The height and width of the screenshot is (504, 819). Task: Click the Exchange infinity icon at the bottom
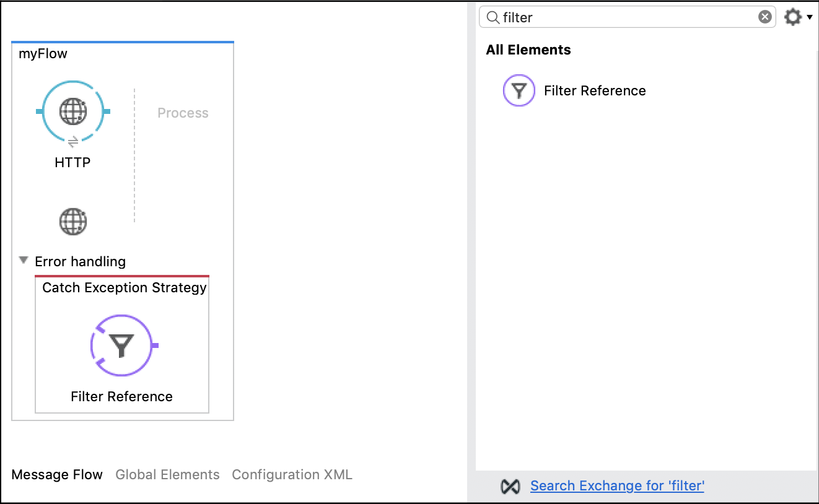pos(510,487)
